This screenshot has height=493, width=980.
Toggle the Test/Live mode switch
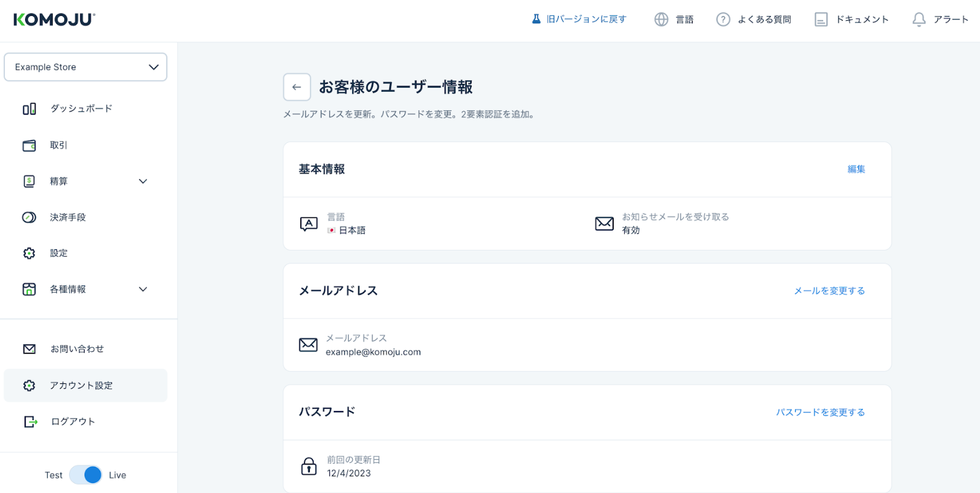coord(86,475)
